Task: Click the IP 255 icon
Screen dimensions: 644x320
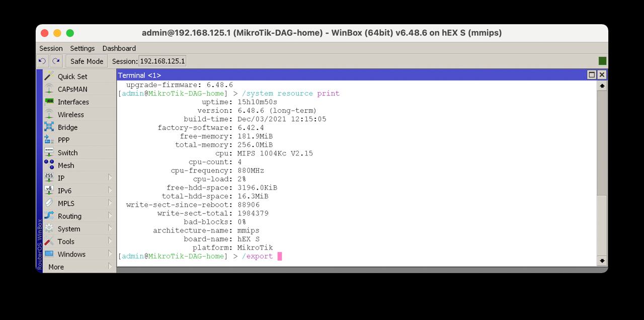Action: pyautogui.click(x=49, y=178)
